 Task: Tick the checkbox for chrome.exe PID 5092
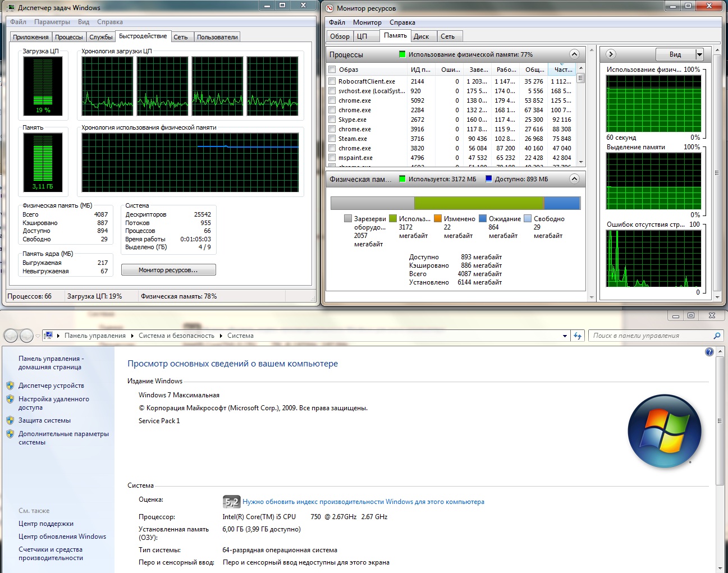click(332, 100)
